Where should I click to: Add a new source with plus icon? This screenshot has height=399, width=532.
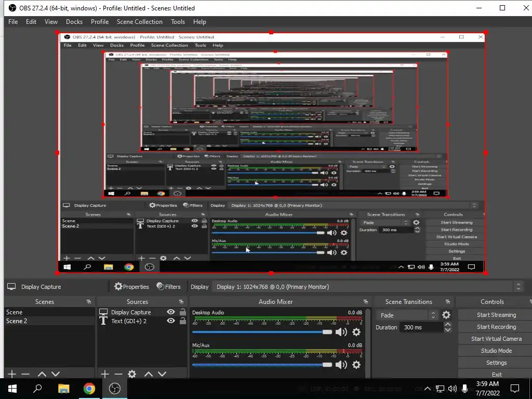tap(105, 374)
